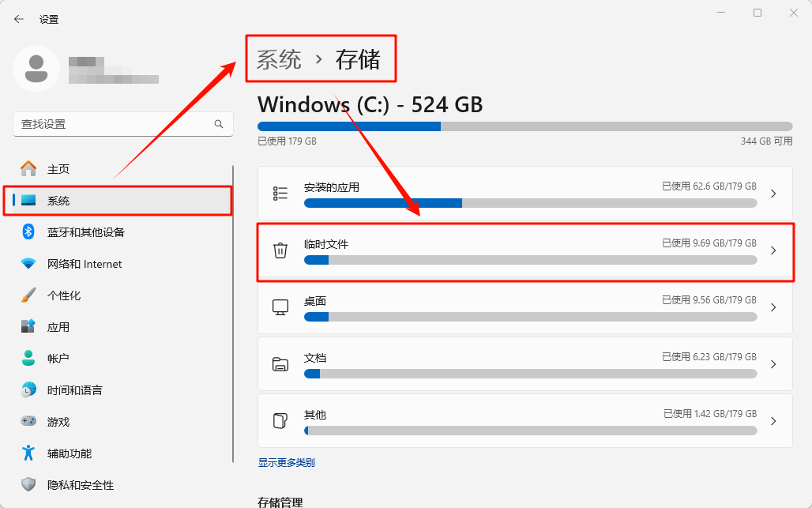Click the user profile avatar

36,69
